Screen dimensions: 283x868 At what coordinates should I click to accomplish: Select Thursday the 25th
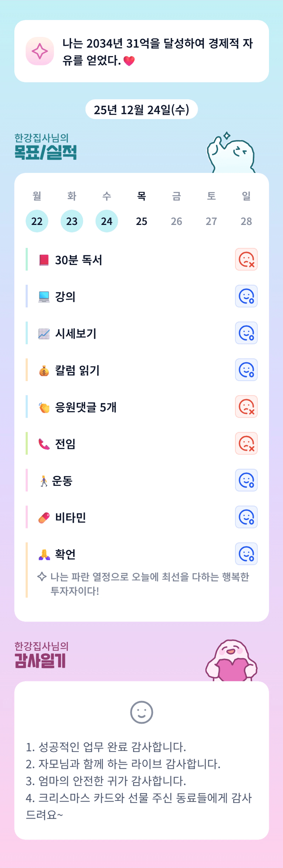coord(141,221)
